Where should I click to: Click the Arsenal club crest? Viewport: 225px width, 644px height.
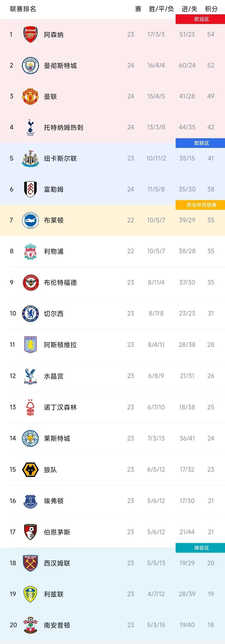[x=30, y=35]
